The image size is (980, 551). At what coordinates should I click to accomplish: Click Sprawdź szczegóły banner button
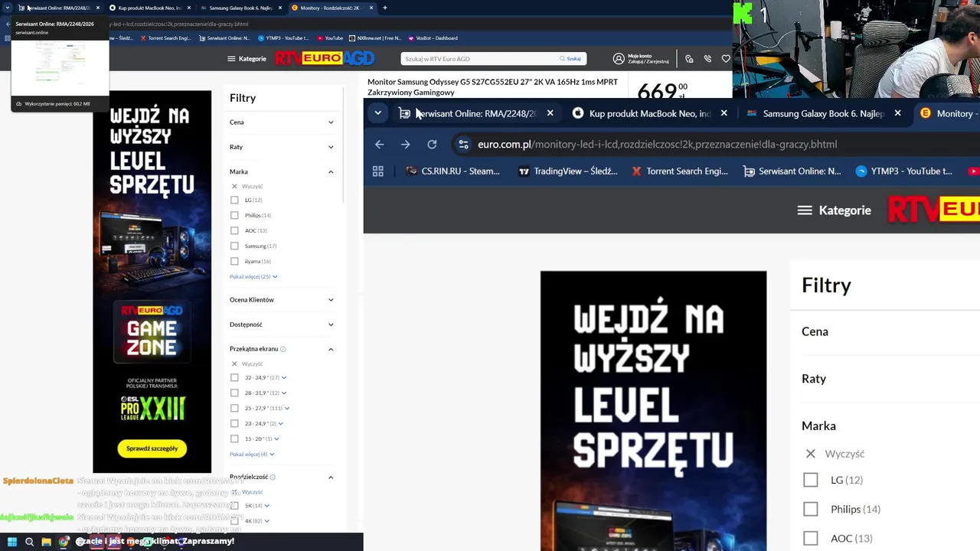(x=152, y=448)
